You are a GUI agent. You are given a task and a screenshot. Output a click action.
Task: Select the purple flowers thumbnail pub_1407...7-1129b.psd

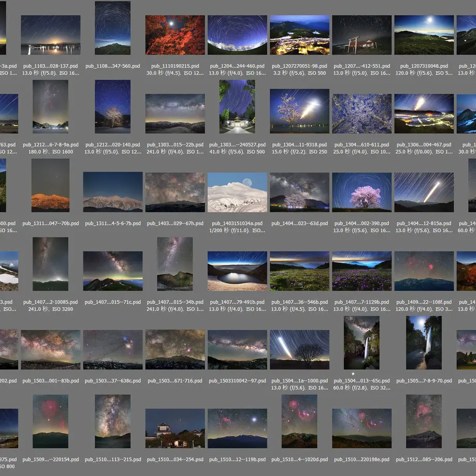pyautogui.click(x=362, y=271)
